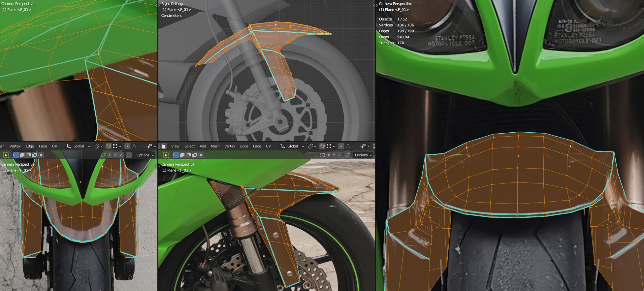
Task: Toggle Y-axis mirror in the left header
Action: pyautogui.click(x=115, y=155)
